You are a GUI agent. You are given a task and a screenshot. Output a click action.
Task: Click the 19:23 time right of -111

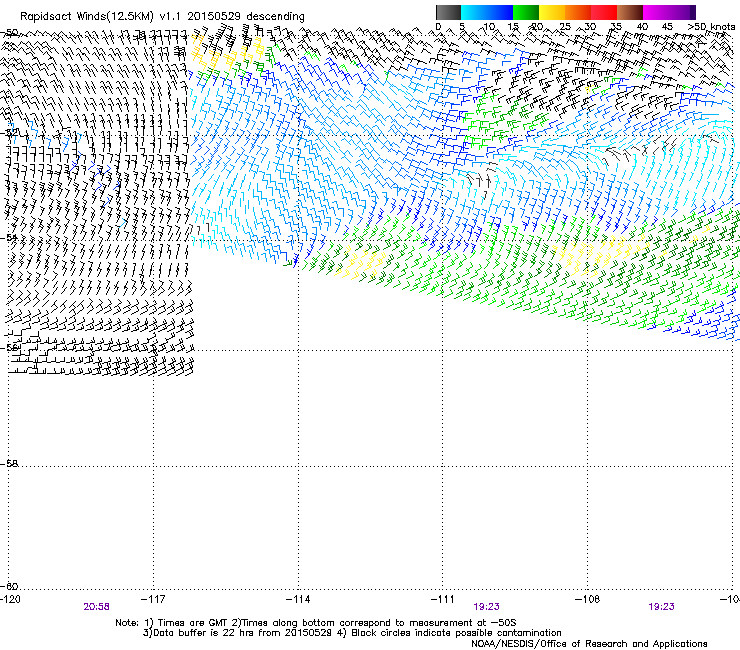point(486,607)
